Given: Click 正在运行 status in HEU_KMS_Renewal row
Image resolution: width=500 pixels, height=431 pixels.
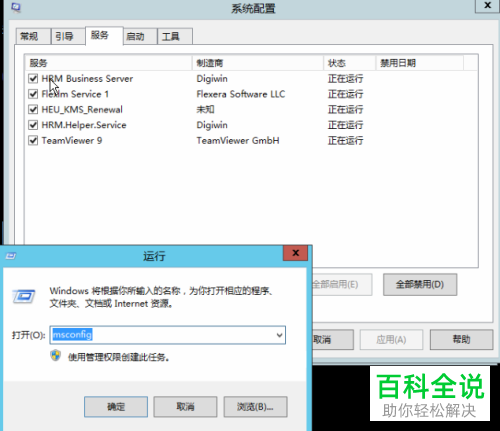Looking at the screenshot, I should coord(345,110).
